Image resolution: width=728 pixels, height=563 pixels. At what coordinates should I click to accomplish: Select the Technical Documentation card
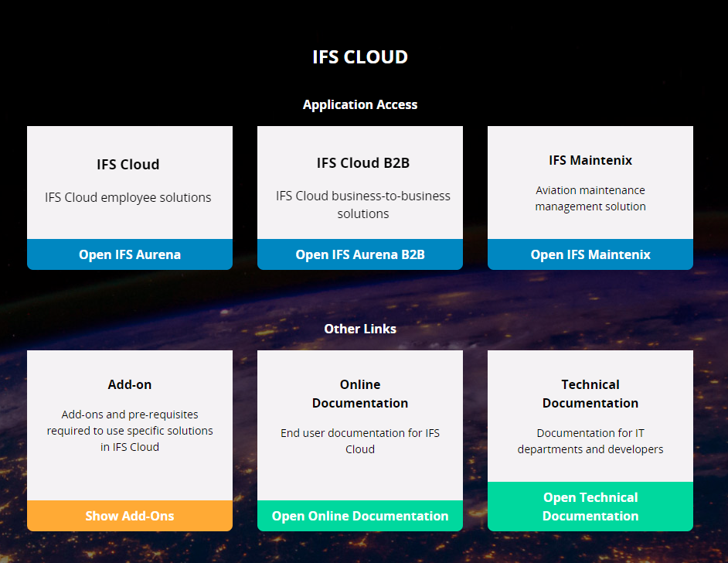590,418
